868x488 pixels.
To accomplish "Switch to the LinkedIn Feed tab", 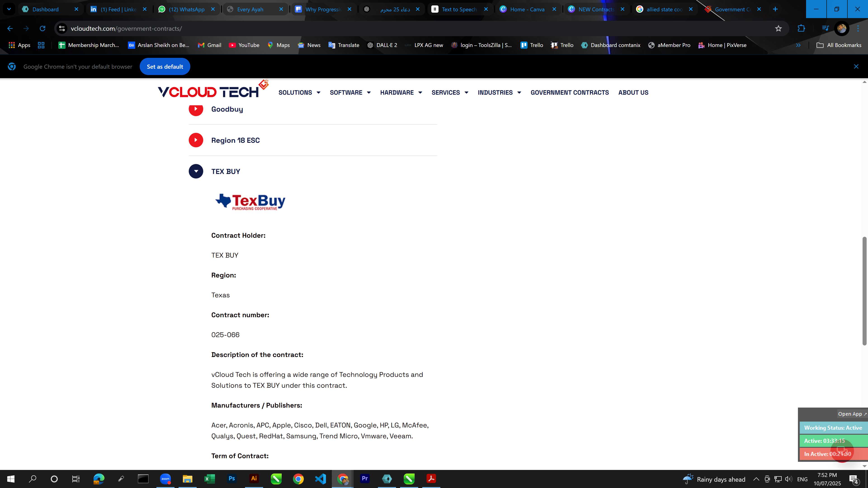I will coord(118,9).
